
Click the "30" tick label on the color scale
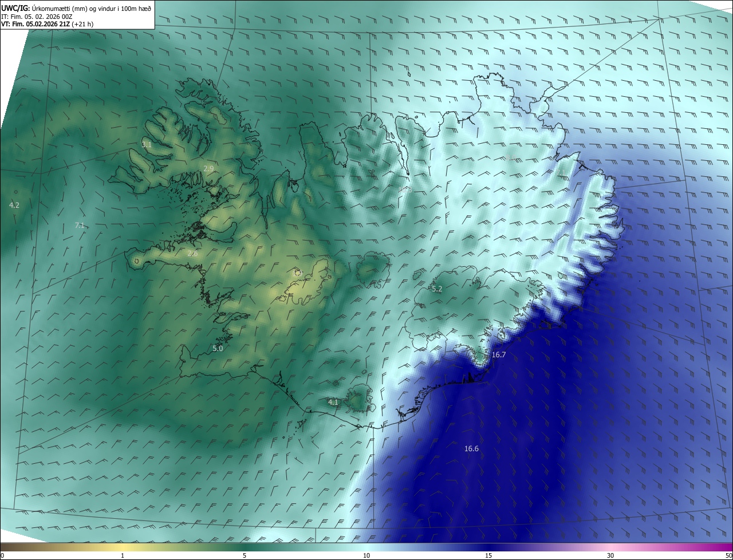[610, 556]
